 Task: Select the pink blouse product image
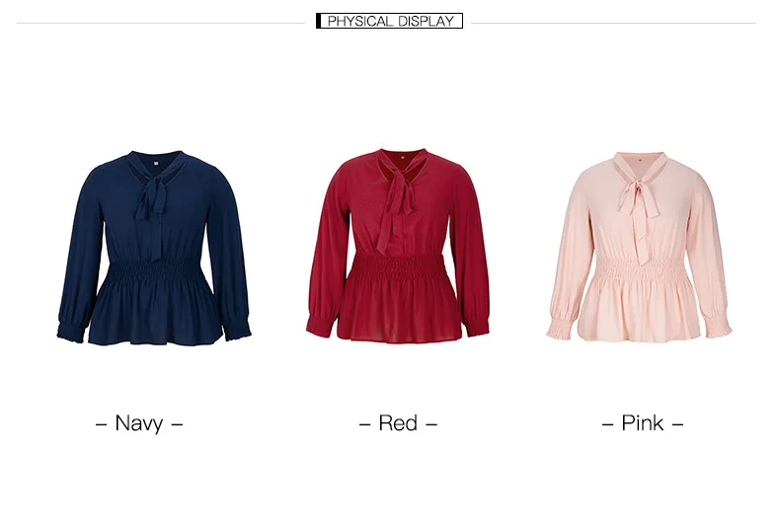tap(639, 247)
